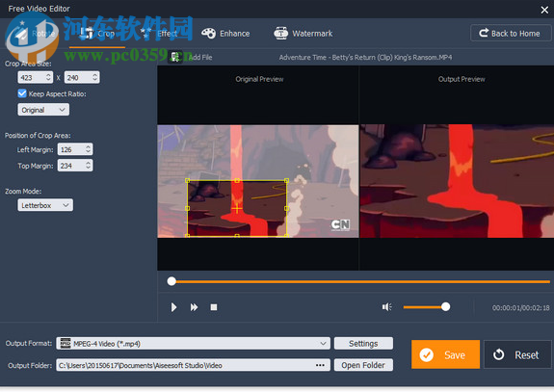Reset the crop settings
Image resolution: width=554 pixels, height=392 pixels.
(516, 354)
